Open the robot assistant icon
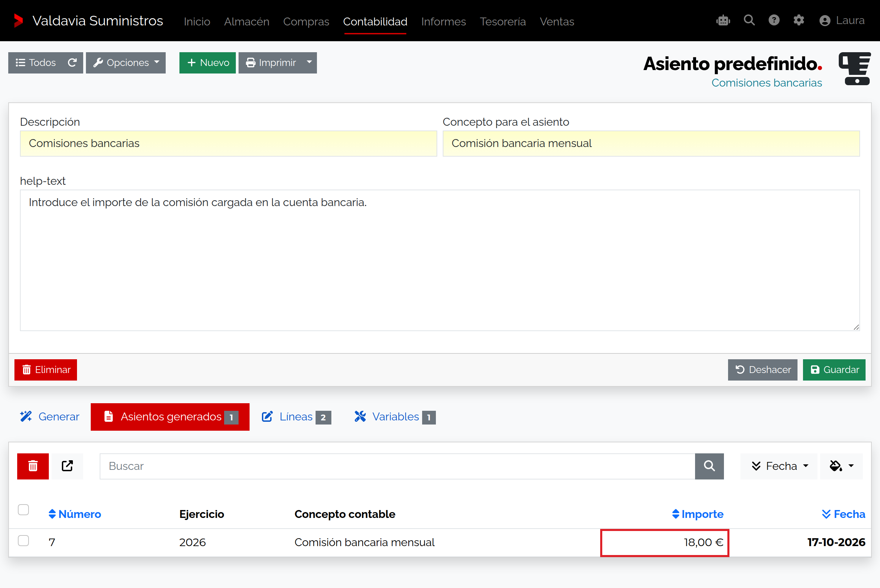 point(723,20)
